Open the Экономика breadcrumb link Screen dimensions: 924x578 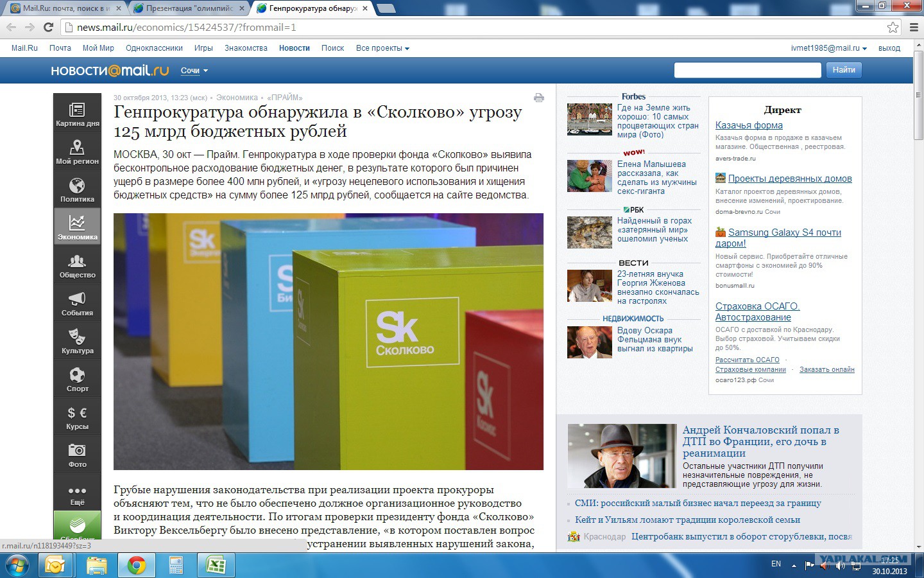coord(237,98)
